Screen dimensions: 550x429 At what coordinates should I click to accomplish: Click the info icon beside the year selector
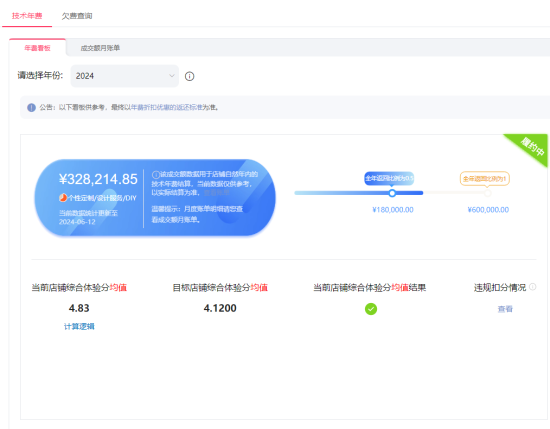[x=189, y=76]
